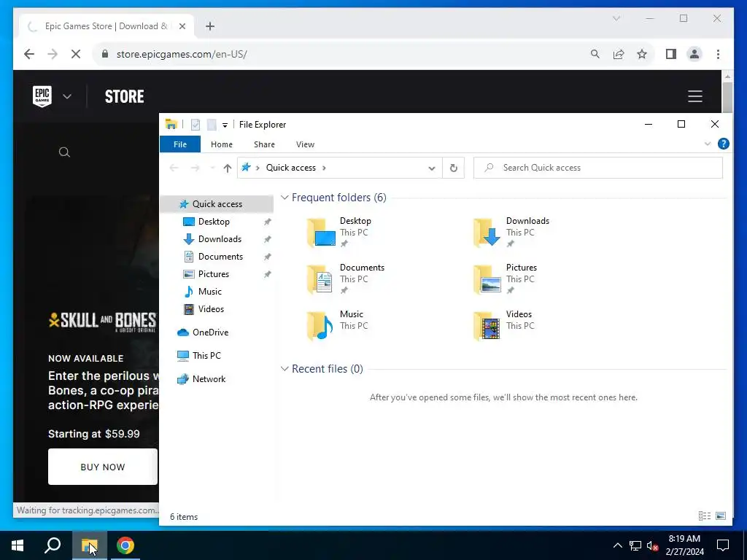
Task: Open the Chrome profile menu
Action: point(694,54)
